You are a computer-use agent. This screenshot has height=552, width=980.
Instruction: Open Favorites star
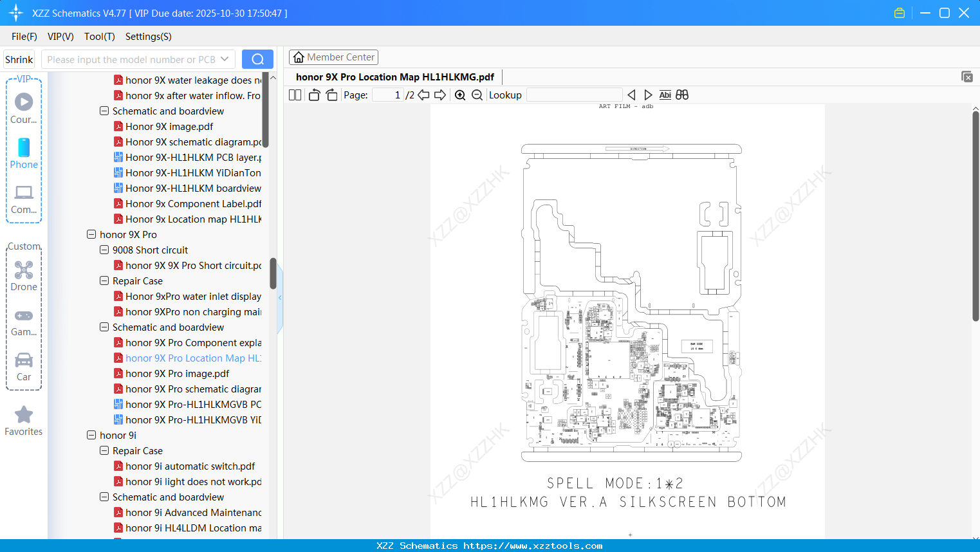coord(24,421)
